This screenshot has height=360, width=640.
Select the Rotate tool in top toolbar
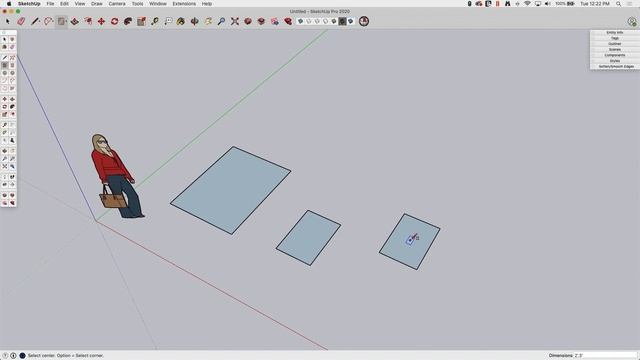[x=115, y=21]
